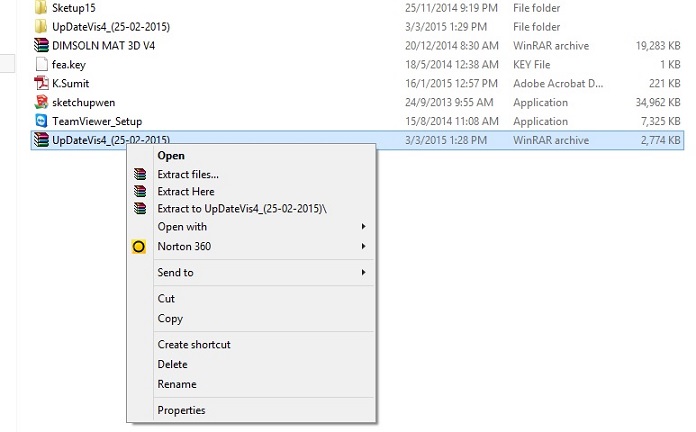Click Application type in TeamViewer_Setup row
This screenshot has height=432, width=696.
click(x=540, y=121)
